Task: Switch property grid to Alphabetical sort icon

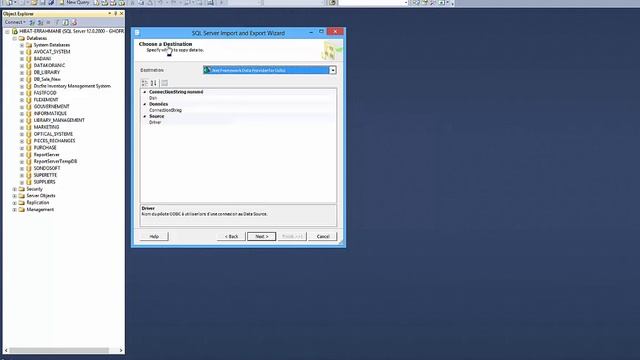Action: pyautogui.click(x=153, y=83)
